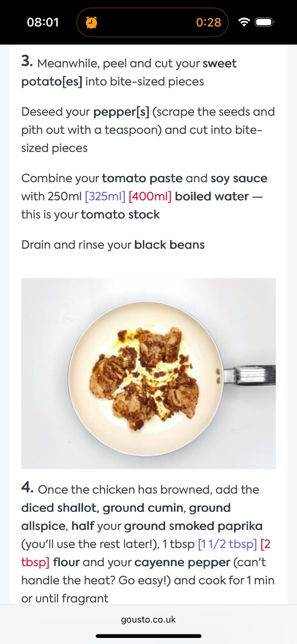Tap the Wi-Fi status icon
Screen dimensions: 297x644
pyautogui.click(x=244, y=22)
